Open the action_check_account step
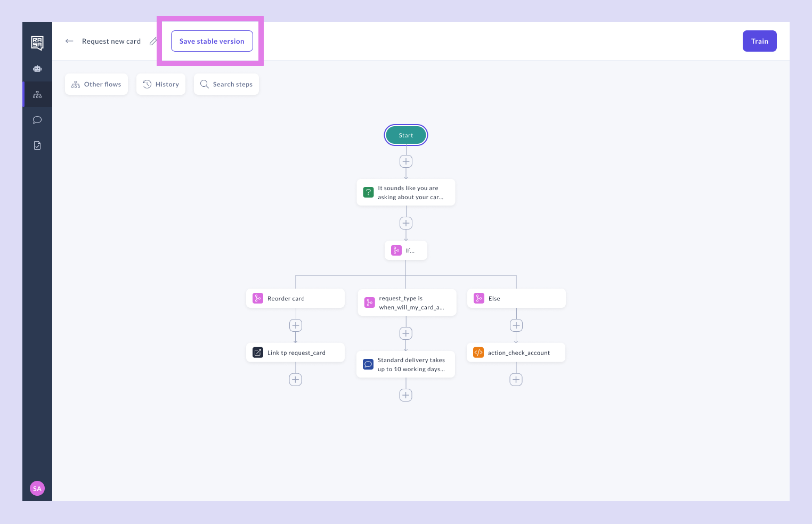This screenshot has width=812, height=524. click(x=516, y=353)
